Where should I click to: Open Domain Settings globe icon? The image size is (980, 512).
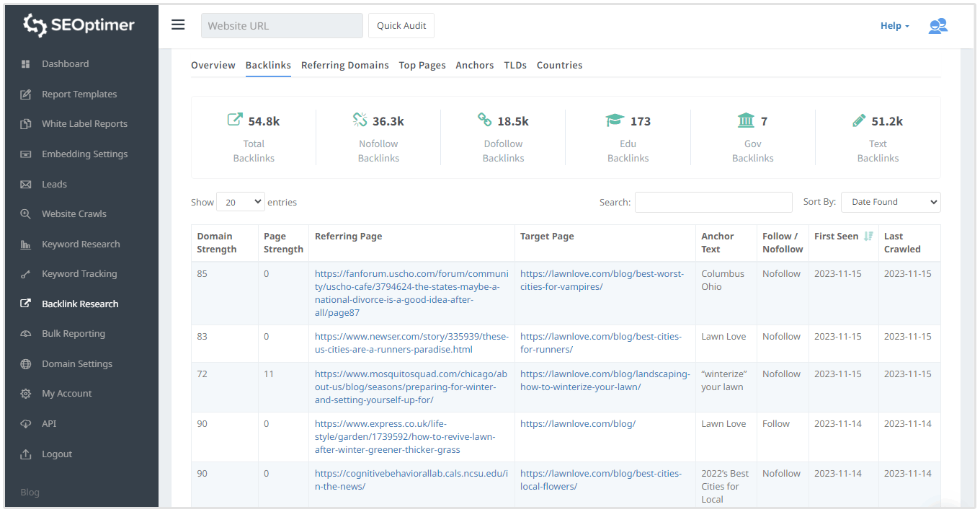26,364
